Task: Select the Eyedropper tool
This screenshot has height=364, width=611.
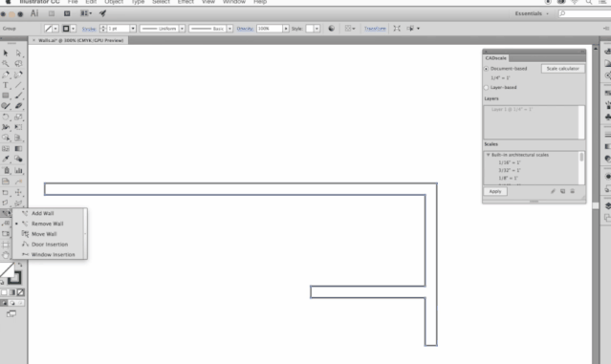Action: pyautogui.click(x=6, y=159)
